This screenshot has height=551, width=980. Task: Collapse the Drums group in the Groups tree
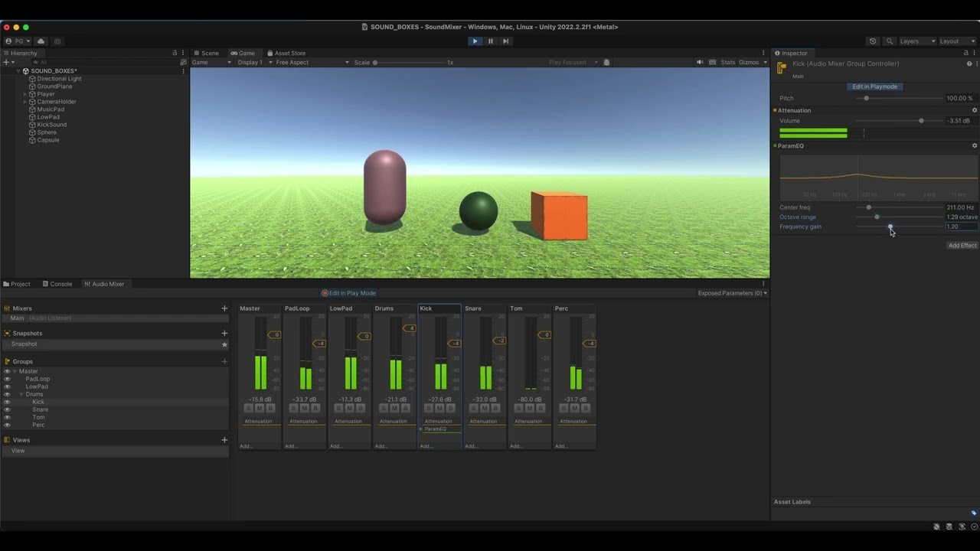click(x=21, y=394)
